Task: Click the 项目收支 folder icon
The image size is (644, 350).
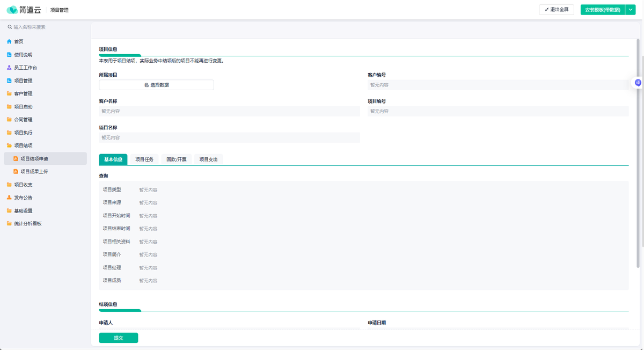Action: [9, 185]
